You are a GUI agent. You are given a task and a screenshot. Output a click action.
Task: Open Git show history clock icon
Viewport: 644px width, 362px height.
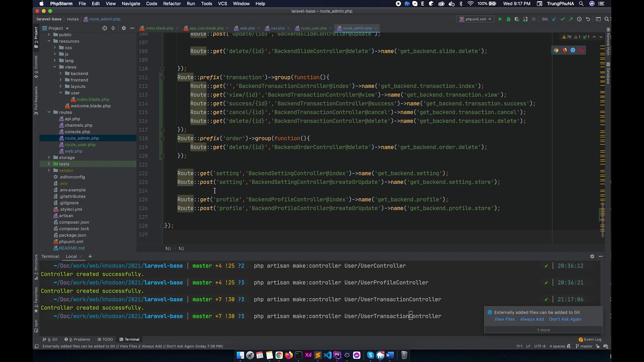(x=579, y=19)
